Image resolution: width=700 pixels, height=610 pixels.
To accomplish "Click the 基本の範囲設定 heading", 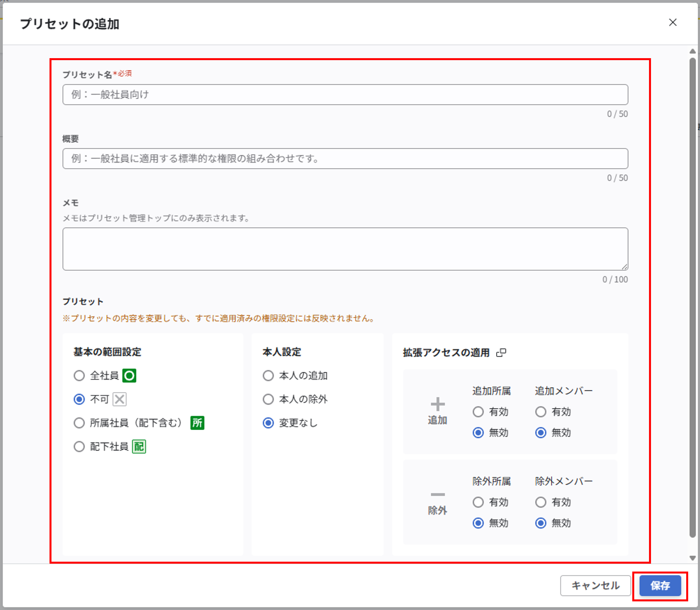I will (107, 352).
